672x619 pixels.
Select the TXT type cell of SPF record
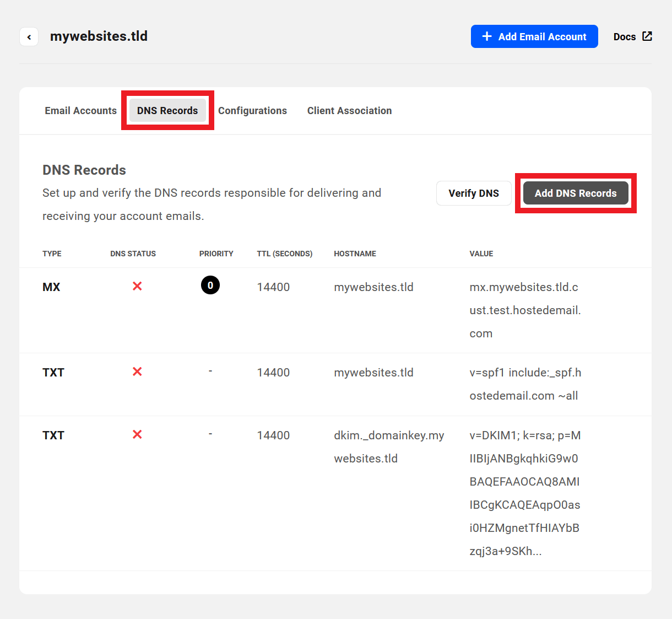click(53, 373)
